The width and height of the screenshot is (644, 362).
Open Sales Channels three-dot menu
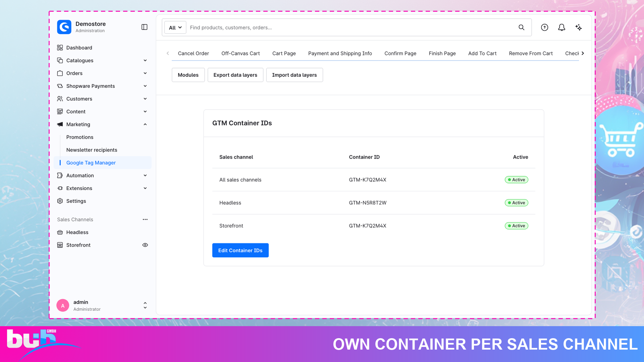[x=145, y=220]
